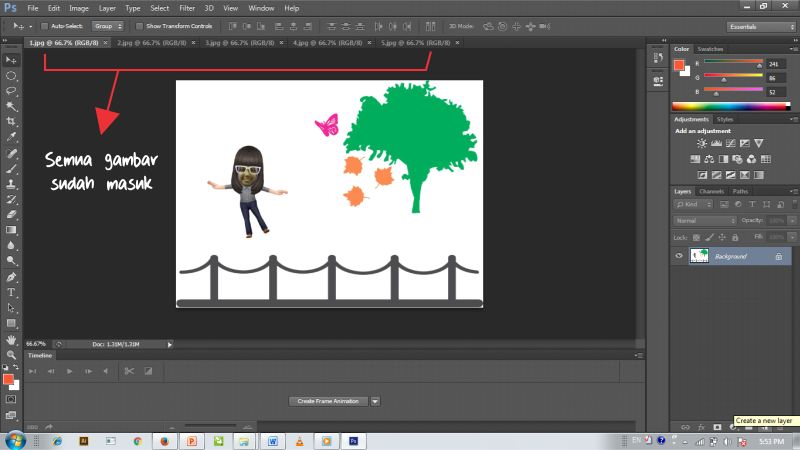Click Create Frame Animation button

(328, 402)
